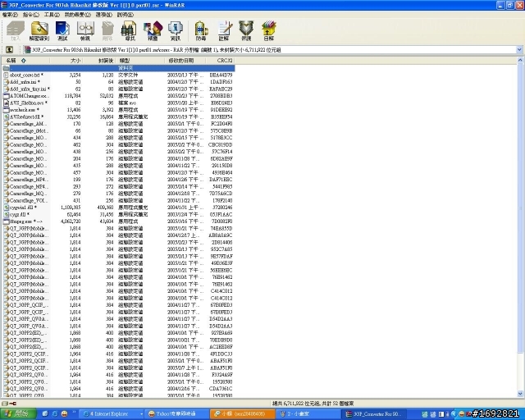Open the 說明 (Help) menu

pyautogui.click(x=126, y=15)
